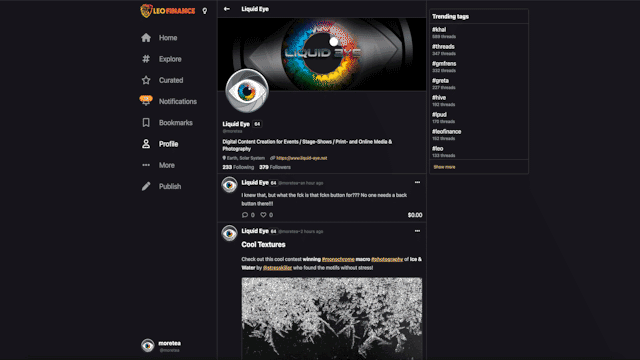Click avatar on the 'I knew that' thread
The height and width of the screenshot is (360, 640).
tap(229, 185)
